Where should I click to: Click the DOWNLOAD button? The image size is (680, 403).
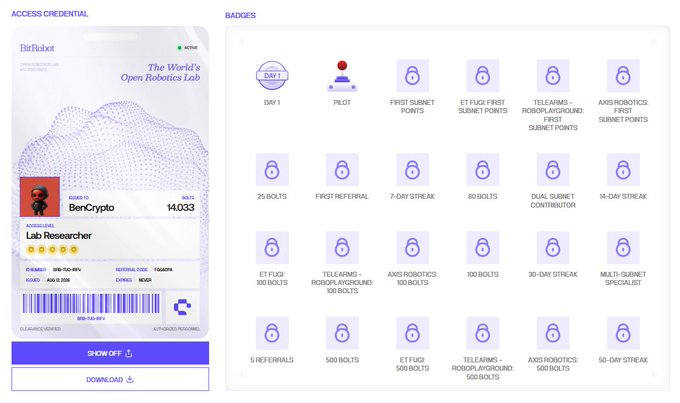110,379
